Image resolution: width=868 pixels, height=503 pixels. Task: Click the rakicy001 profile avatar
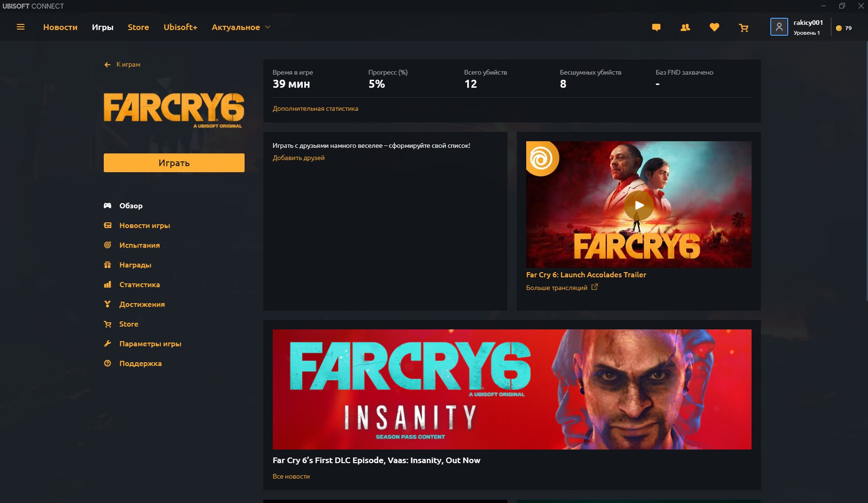coord(779,27)
